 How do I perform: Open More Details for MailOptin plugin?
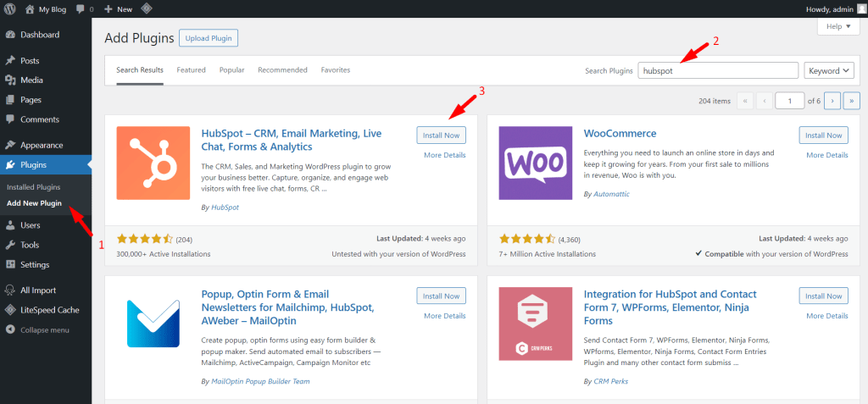[x=444, y=316]
